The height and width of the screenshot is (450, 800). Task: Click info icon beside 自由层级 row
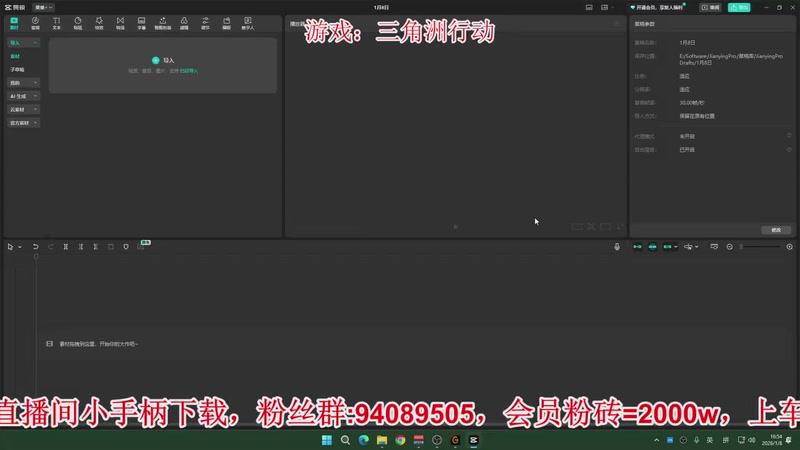click(x=789, y=149)
